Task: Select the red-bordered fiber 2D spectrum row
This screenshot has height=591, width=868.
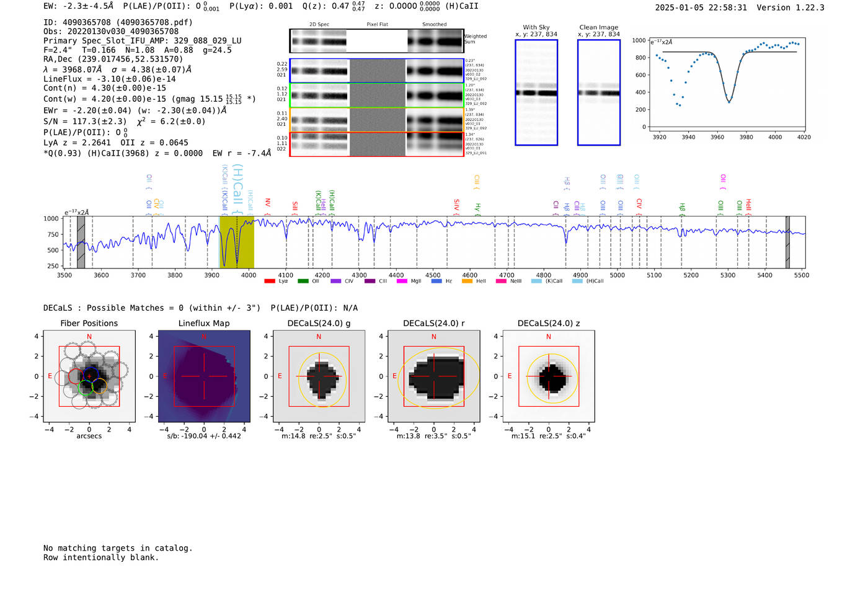Action: (x=377, y=144)
